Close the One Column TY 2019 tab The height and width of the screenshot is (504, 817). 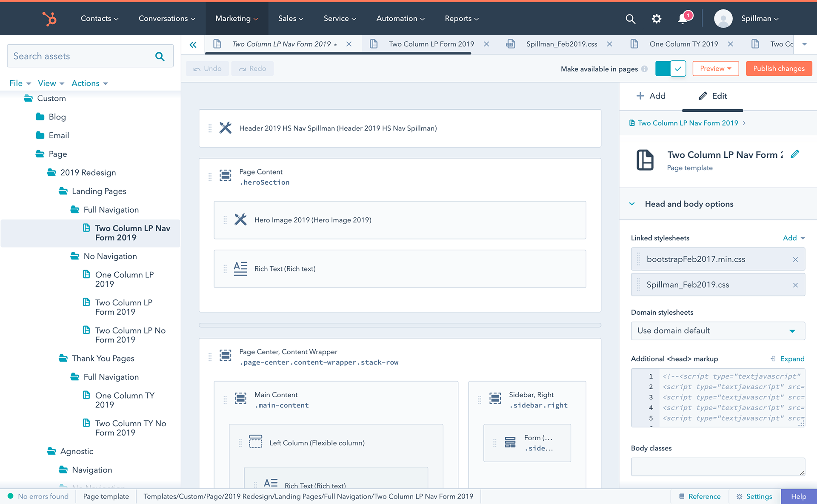click(x=730, y=44)
